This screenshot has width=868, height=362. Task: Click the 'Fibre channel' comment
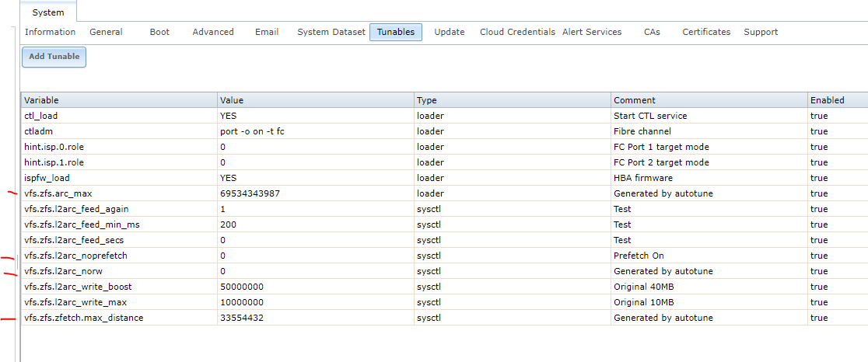click(x=642, y=131)
